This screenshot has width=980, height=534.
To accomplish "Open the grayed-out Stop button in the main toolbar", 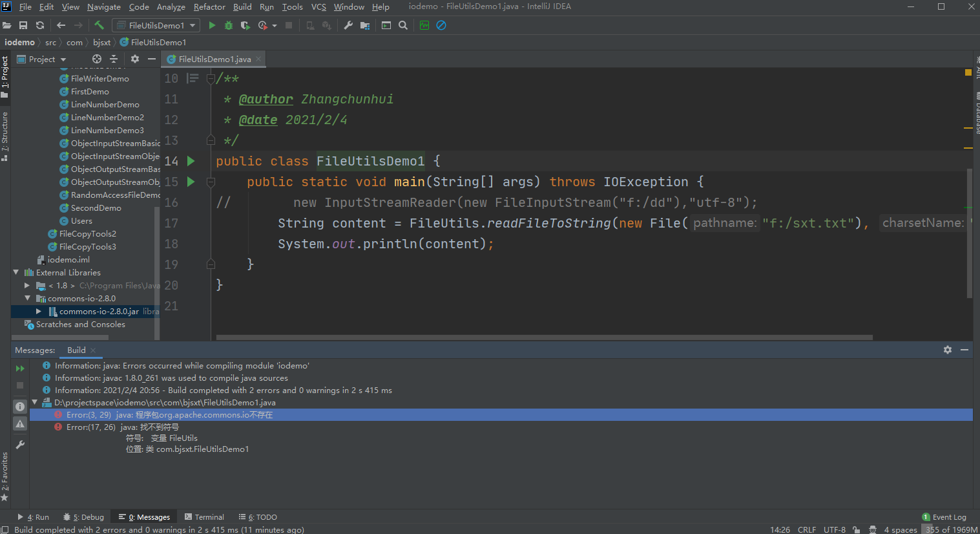I will coord(289,25).
